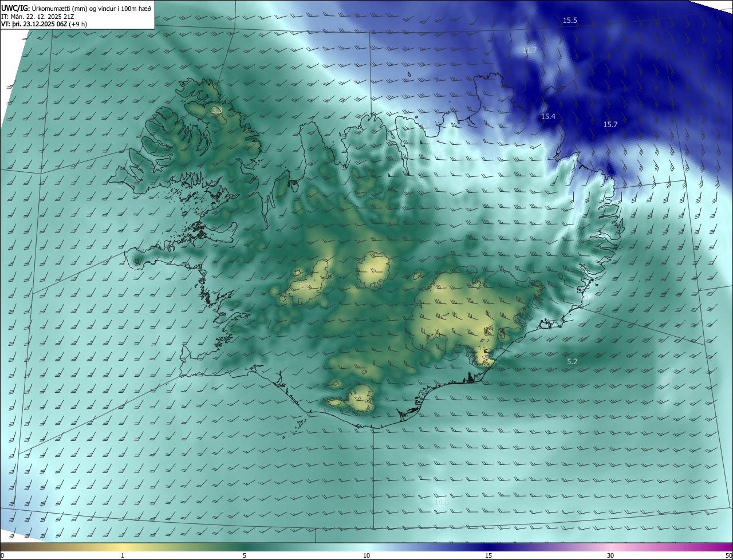
Task: Click the 'IT: Mán. 22. 12. 2025 21Z' line
Action: click(x=37, y=17)
